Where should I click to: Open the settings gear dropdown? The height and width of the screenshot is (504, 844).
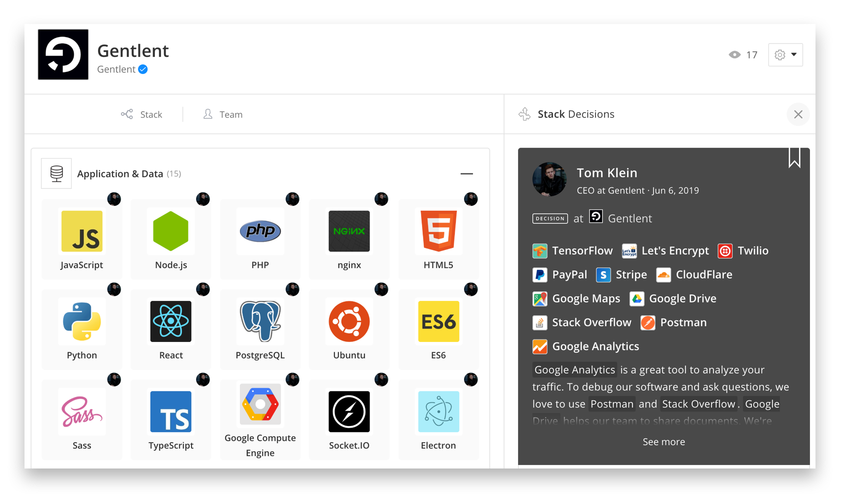point(785,54)
